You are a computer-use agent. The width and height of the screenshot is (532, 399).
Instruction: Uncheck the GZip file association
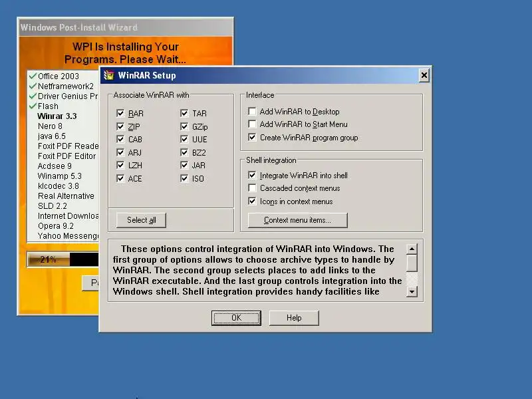184,126
